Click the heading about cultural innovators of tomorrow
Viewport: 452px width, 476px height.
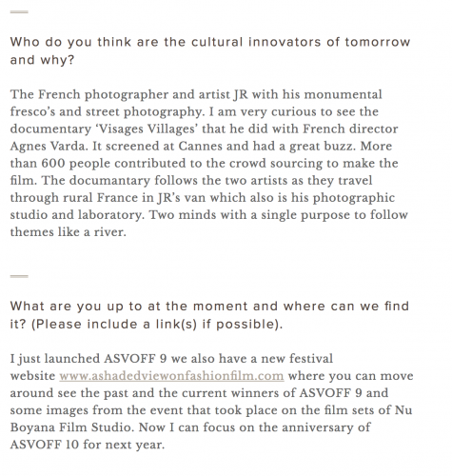click(x=210, y=50)
